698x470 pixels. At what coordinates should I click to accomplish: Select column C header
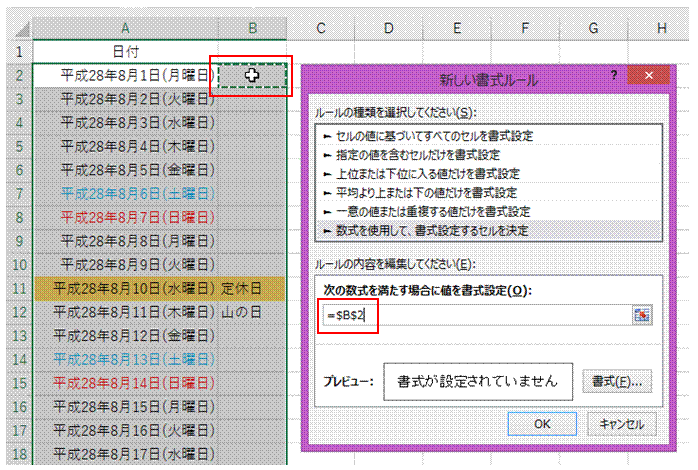pyautogui.click(x=321, y=29)
